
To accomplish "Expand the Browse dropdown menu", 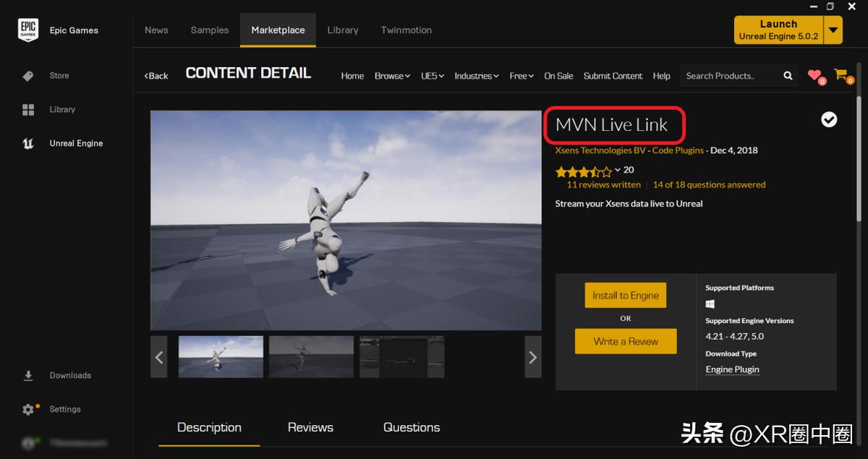I will tap(392, 76).
